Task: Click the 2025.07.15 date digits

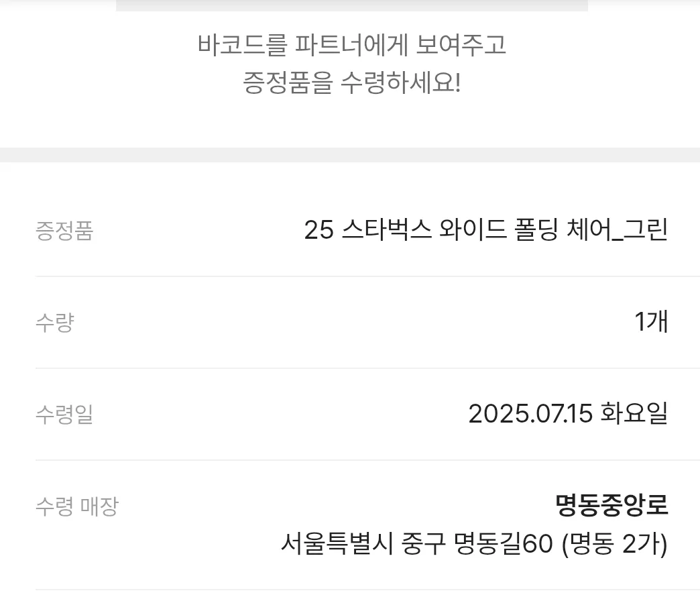Action: click(x=530, y=414)
